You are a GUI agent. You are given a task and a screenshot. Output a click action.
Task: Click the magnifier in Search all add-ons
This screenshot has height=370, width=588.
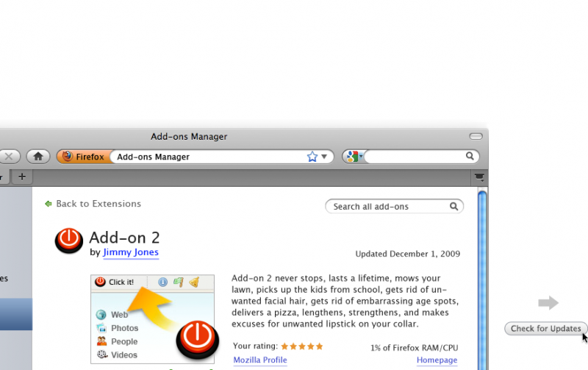(454, 207)
